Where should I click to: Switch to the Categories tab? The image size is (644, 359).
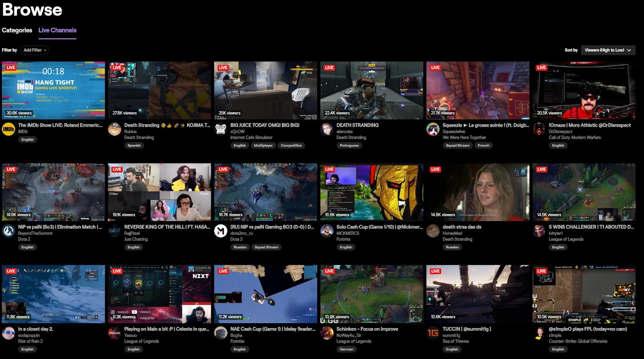click(17, 30)
